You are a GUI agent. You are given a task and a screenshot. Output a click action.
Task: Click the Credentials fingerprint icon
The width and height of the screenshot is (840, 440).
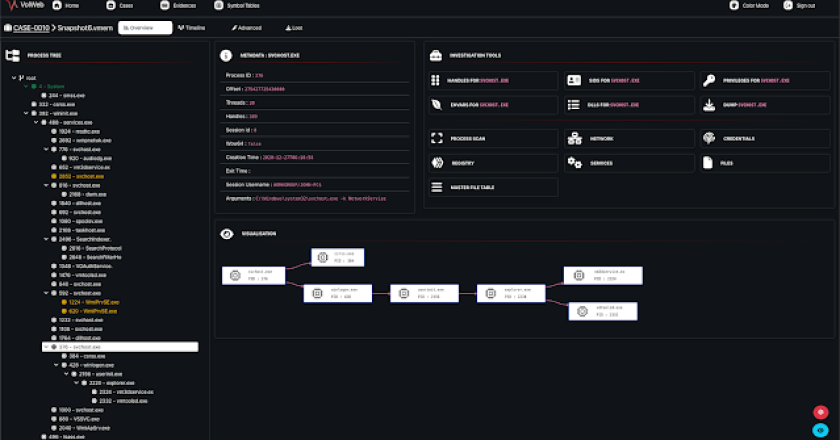pos(709,139)
